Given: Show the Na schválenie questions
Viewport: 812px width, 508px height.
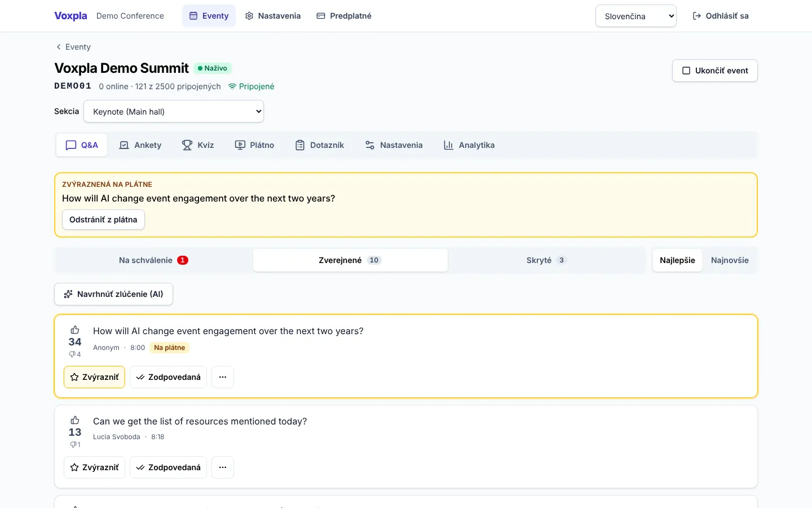Looking at the screenshot, I should click(x=153, y=260).
